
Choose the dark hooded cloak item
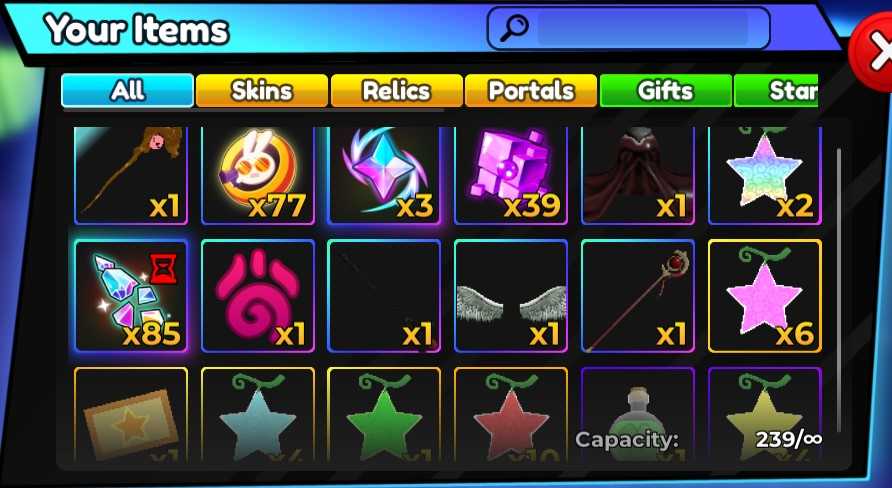pos(638,175)
